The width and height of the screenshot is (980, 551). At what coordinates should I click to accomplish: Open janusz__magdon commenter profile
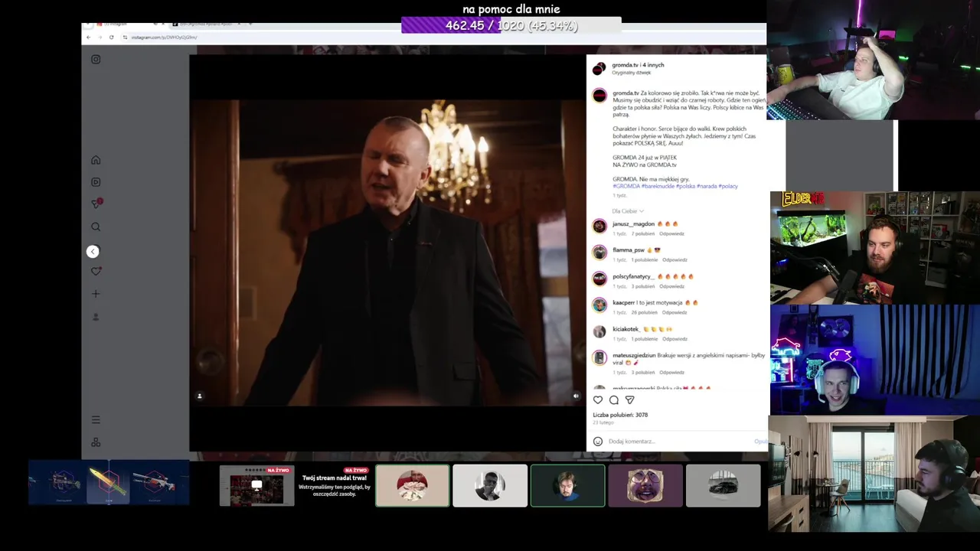(633, 224)
